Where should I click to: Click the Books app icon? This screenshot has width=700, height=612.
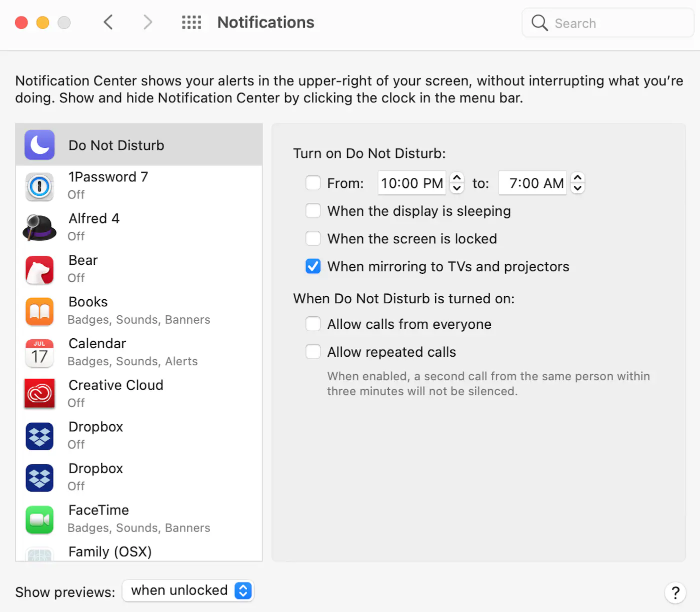[39, 311]
